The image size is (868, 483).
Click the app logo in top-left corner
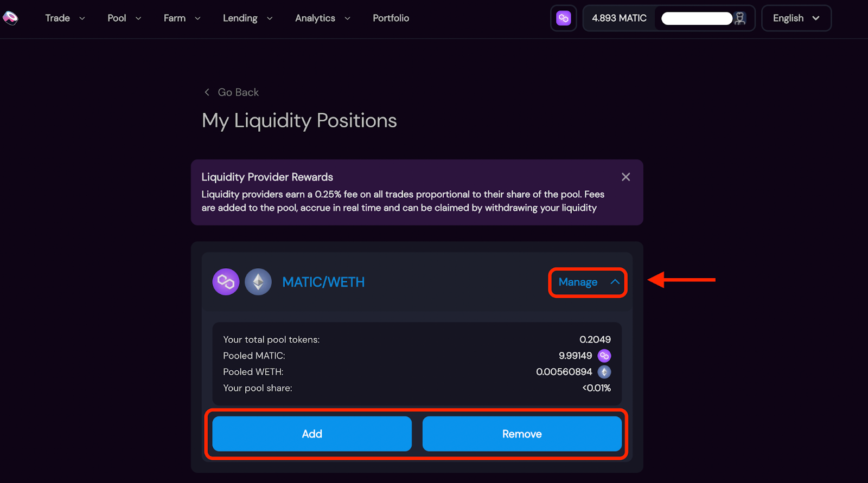click(x=10, y=18)
